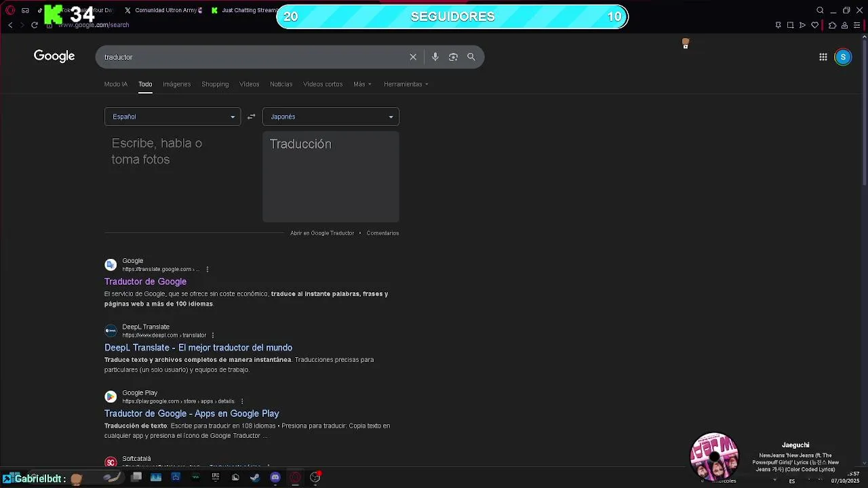Open Epic Games Launcher from the taskbar
Viewport: 868px width, 488px height.
point(216,477)
